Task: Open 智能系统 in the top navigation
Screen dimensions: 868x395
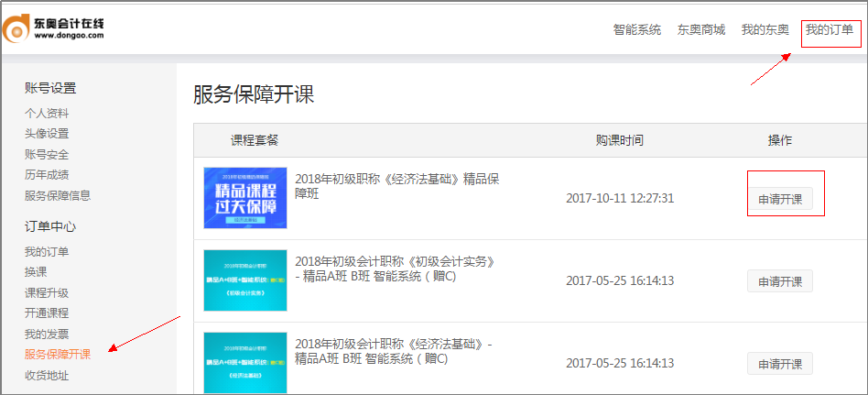Action: point(636,30)
